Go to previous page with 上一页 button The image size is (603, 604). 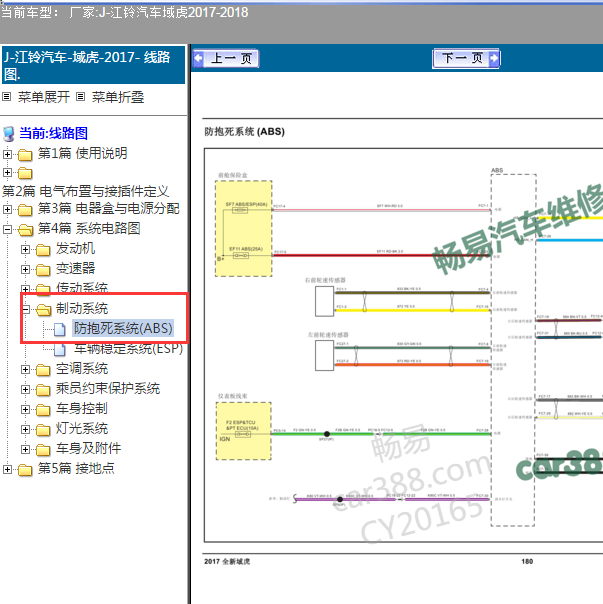[x=225, y=59]
